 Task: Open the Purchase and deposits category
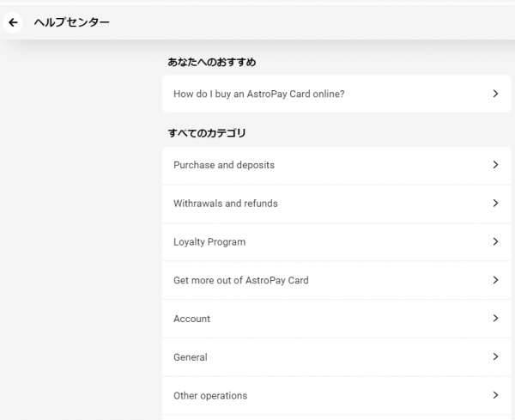coord(336,165)
